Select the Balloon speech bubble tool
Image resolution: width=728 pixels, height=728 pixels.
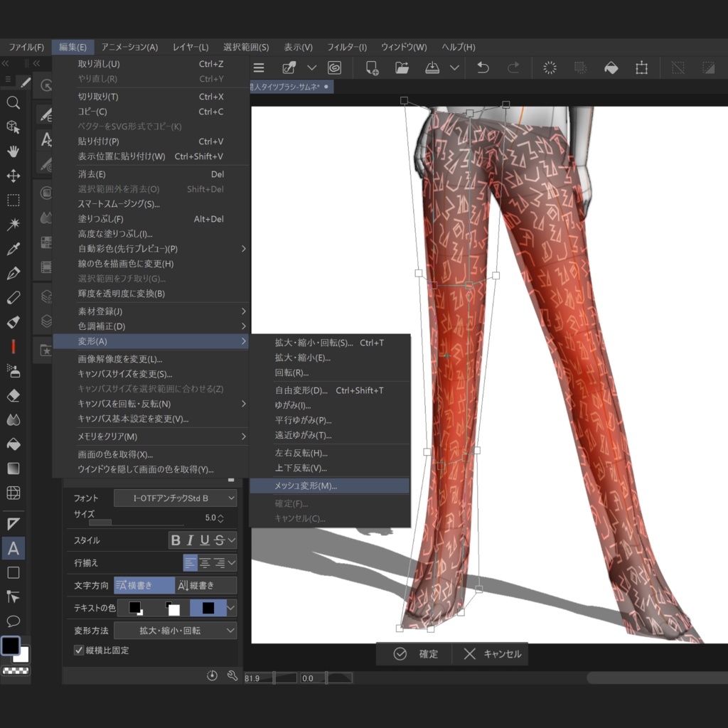[x=13, y=621]
